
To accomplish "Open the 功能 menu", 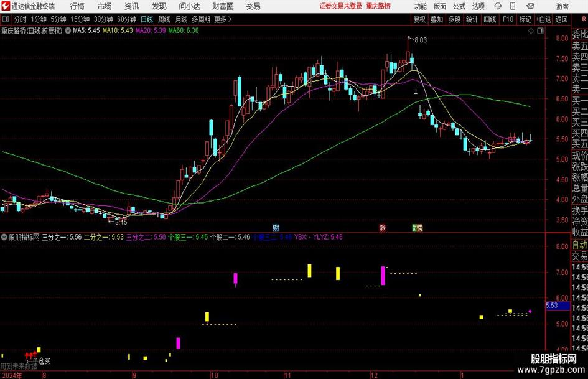I will tap(421, 6).
